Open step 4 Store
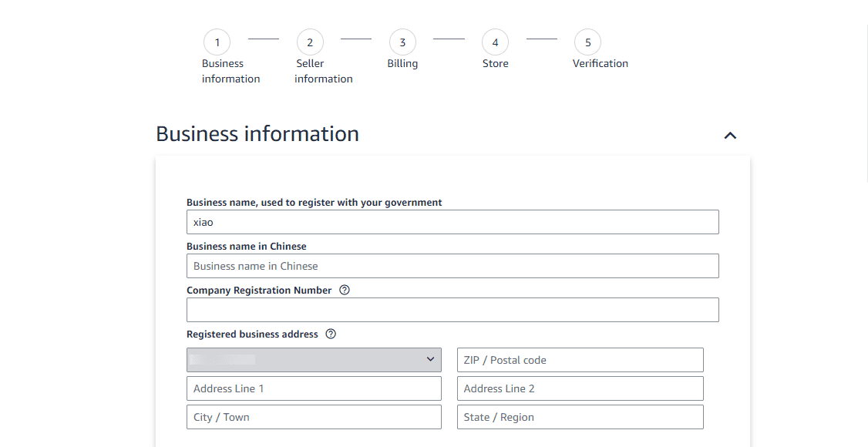Screen dimensions: 868x447 point(495,42)
